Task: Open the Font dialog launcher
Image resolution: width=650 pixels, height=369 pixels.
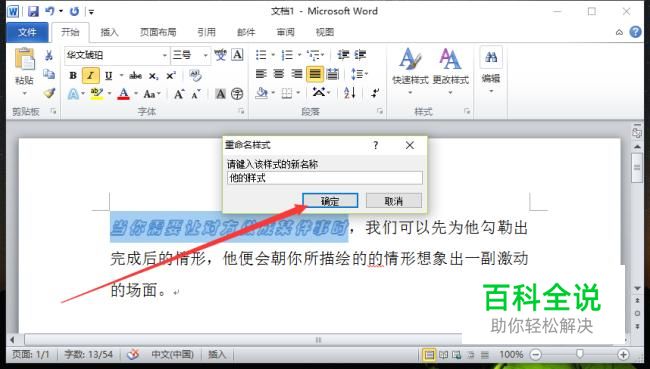Action: (241, 111)
